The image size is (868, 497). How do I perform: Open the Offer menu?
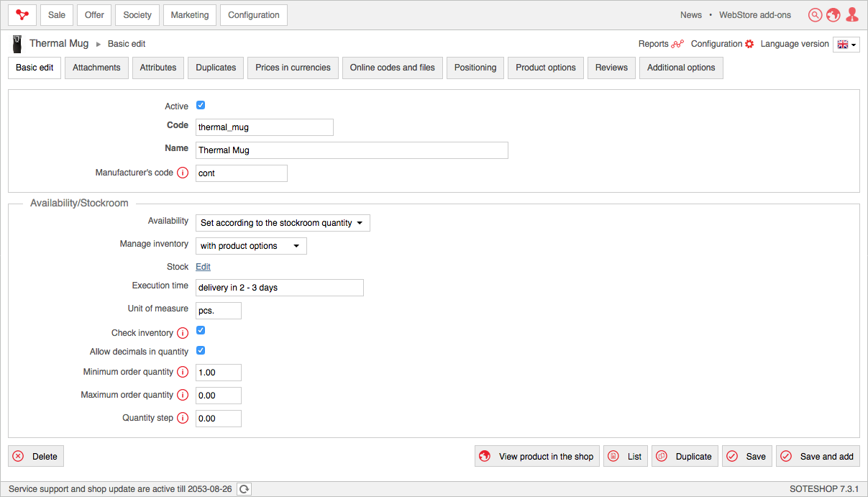[x=94, y=14]
